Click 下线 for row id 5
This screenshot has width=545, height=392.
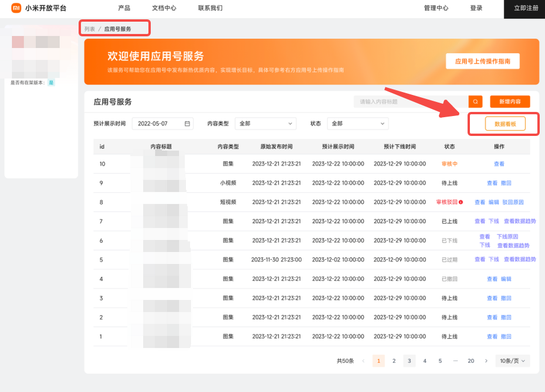pos(494,260)
